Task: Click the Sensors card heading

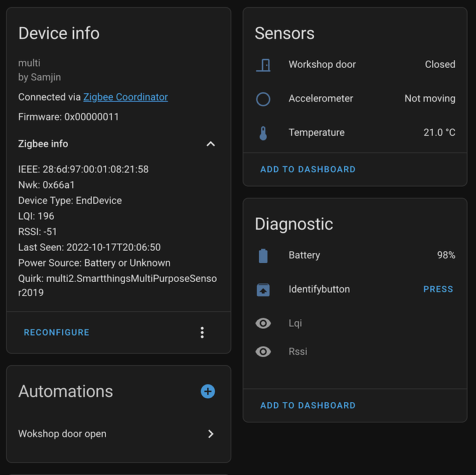Action: pos(285,33)
